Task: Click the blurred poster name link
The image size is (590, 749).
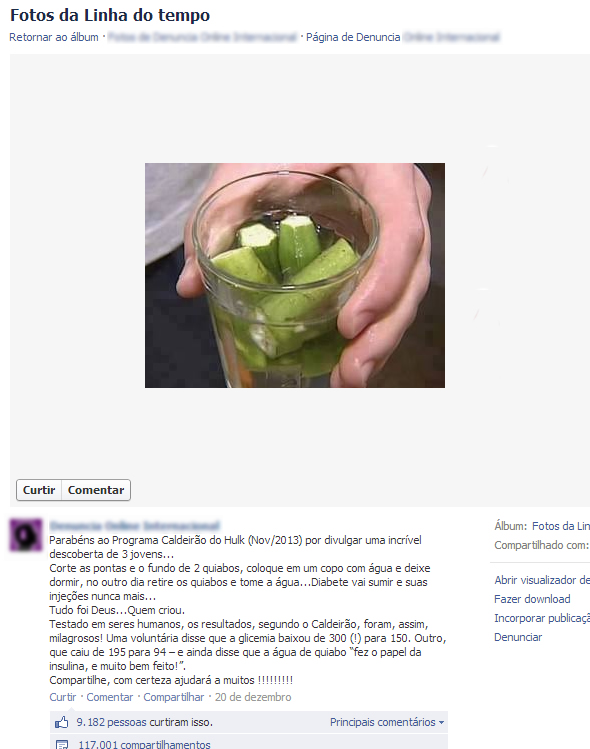Action: tap(135, 526)
